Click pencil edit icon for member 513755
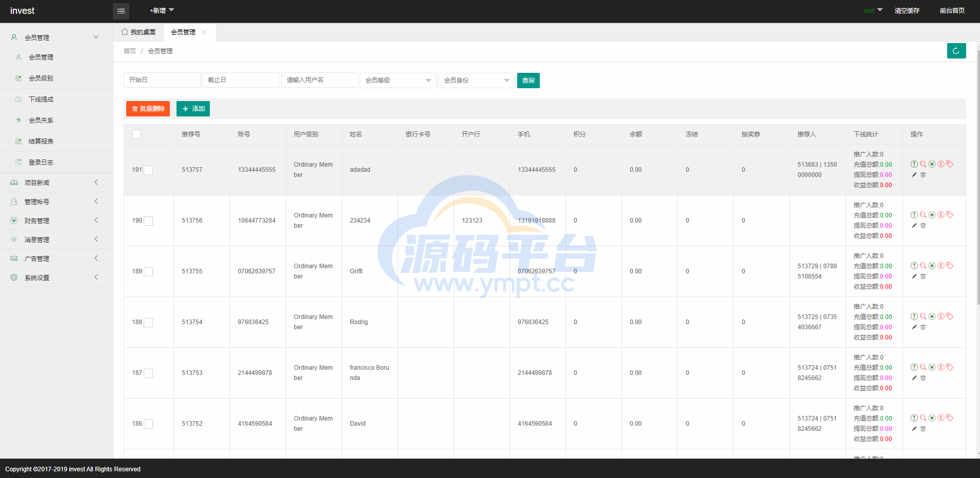The height and width of the screenshot is (478, 980). click(914, 276)
